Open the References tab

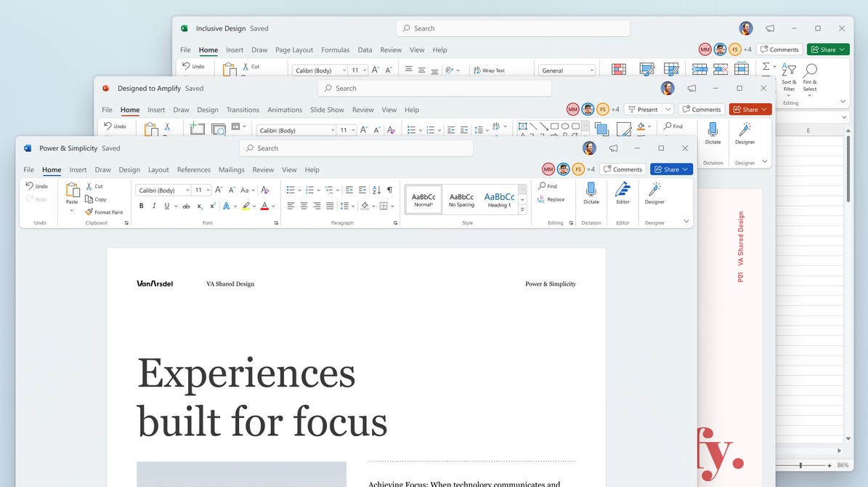pos(193,169)
